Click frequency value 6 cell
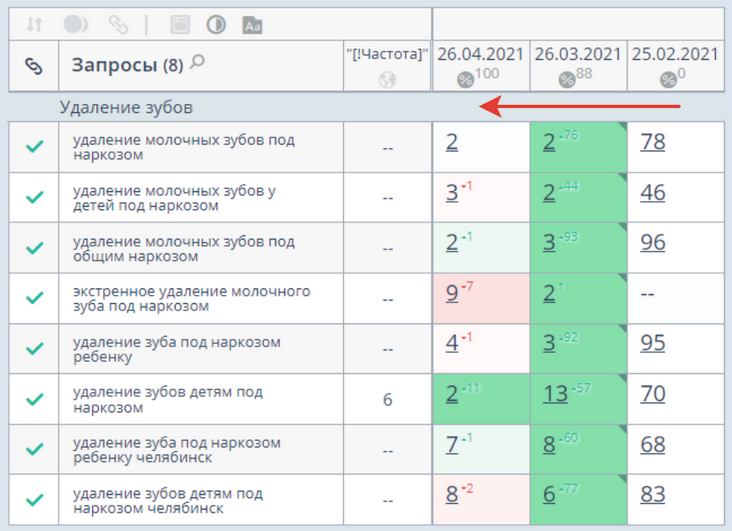 [387, 400]
